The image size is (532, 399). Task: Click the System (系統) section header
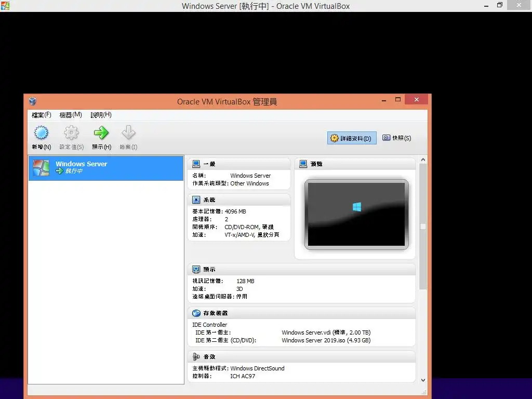(239, 200)
